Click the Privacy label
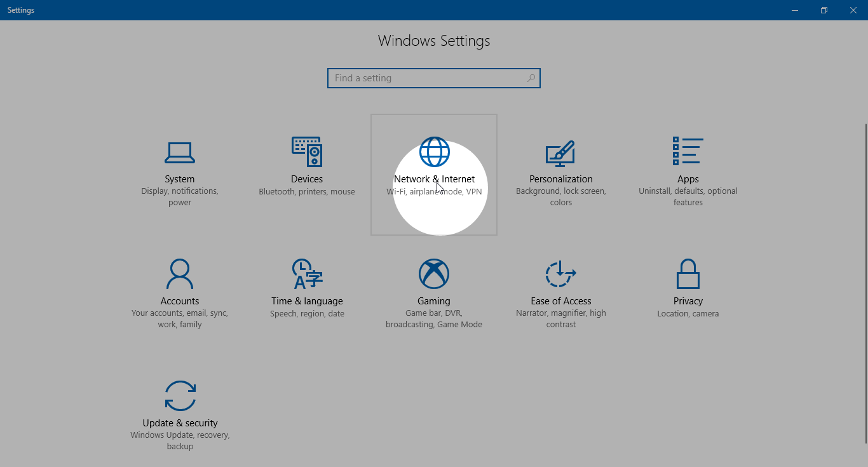 688,301
